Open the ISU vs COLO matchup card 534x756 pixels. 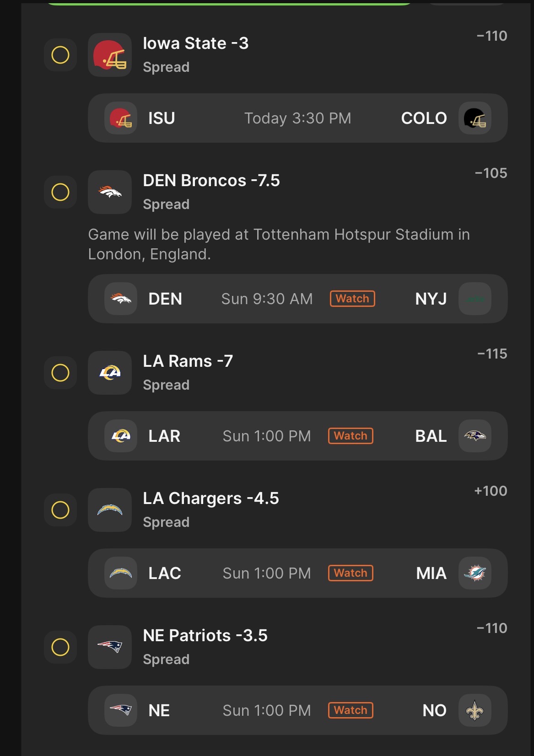coord(297,118)
